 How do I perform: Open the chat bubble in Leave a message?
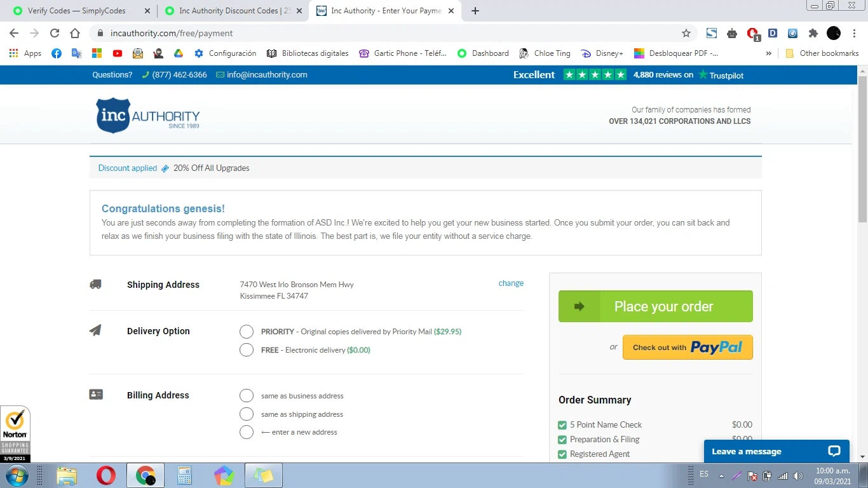(x=834, y=451)
